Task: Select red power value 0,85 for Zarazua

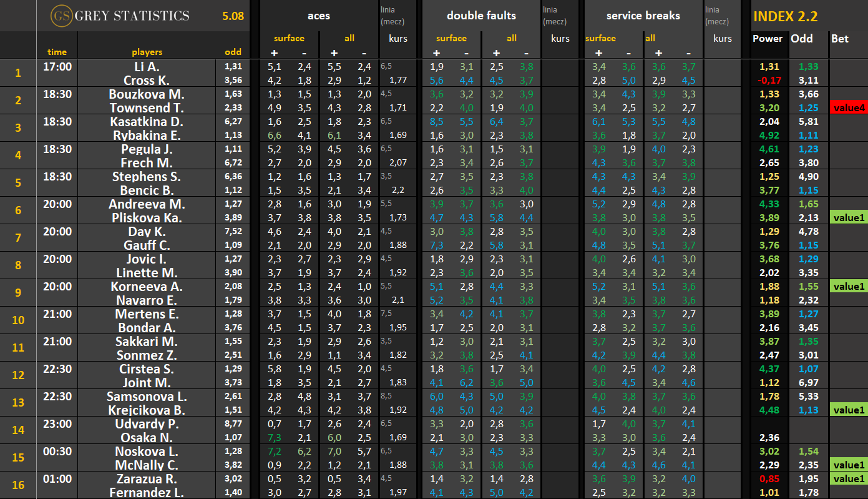Action: point(769,478)
